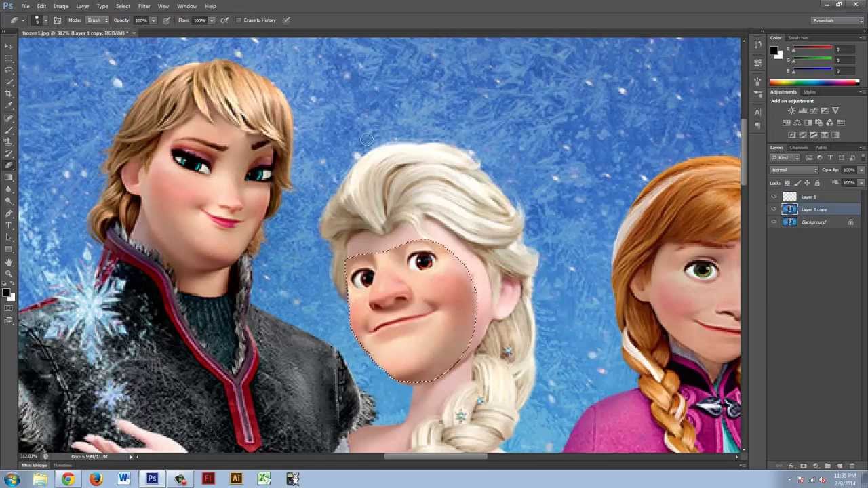This screenshot has height=488, width=868.
Task: Add a Color Balance adjustment
Action: (797, 123)
